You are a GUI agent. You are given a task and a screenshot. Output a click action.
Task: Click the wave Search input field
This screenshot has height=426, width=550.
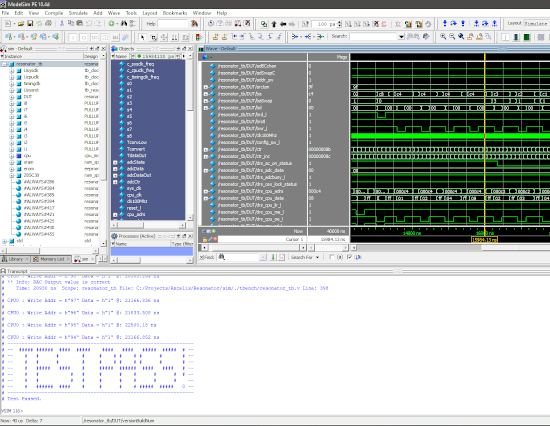click(374, 36)
